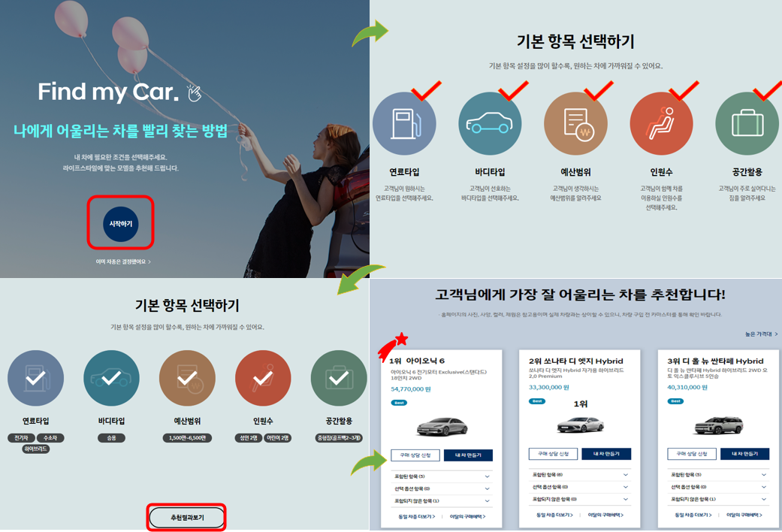Uncheck the checked 공간활용 circle
The height and width of the screenshot is (532, 782).
coord(339,378)
